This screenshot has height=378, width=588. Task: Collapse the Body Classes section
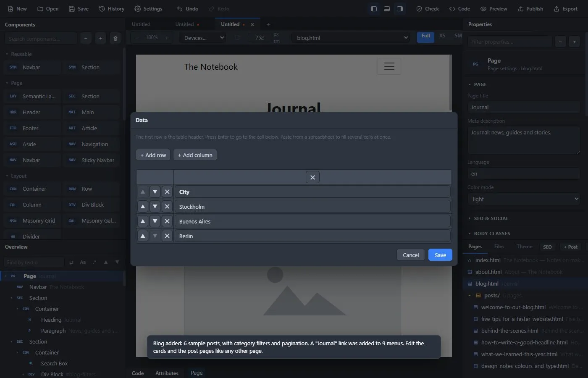[491, 234]
